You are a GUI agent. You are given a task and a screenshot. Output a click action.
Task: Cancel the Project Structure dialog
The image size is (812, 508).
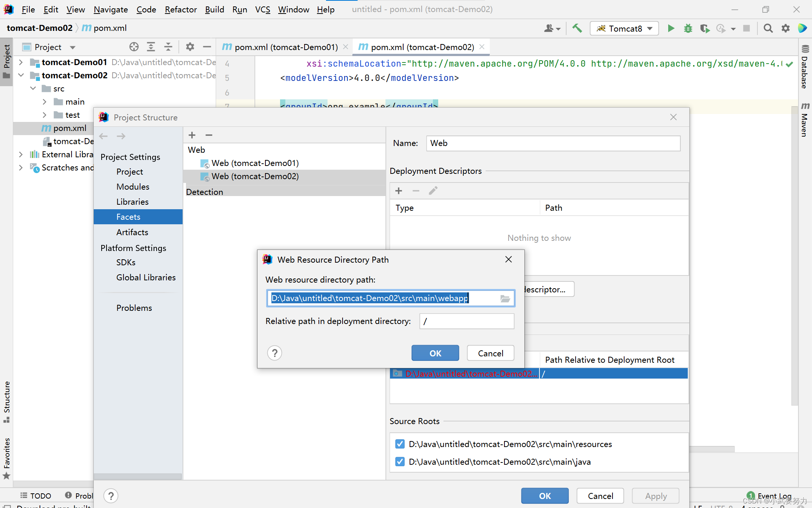[600, 496]
